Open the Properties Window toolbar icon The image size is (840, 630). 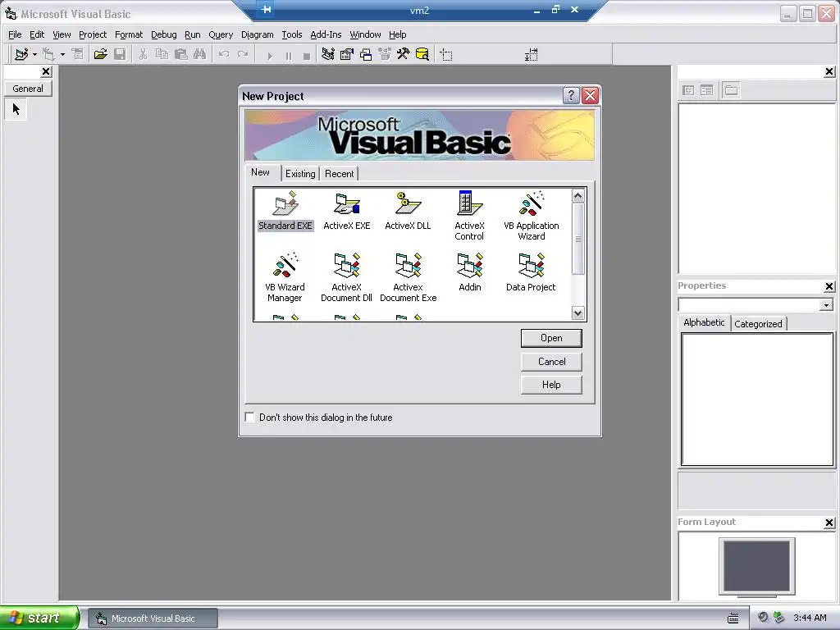click(x=347, y=54)
